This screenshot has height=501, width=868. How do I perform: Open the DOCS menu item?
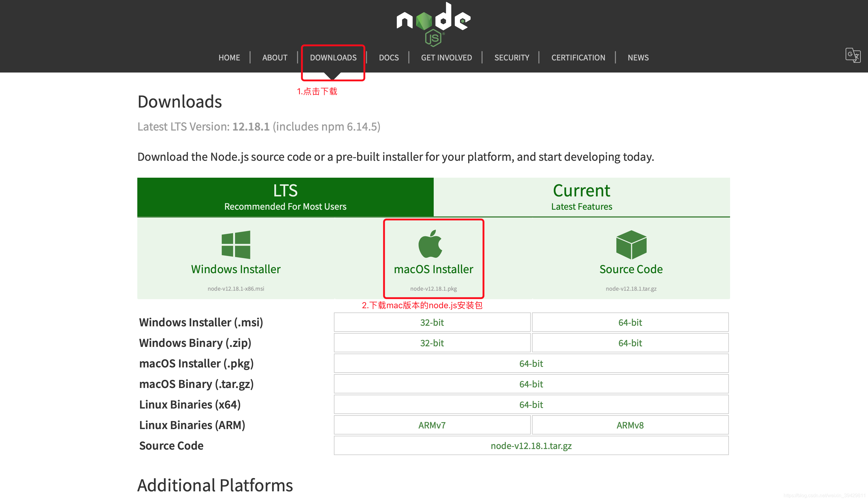388,57
